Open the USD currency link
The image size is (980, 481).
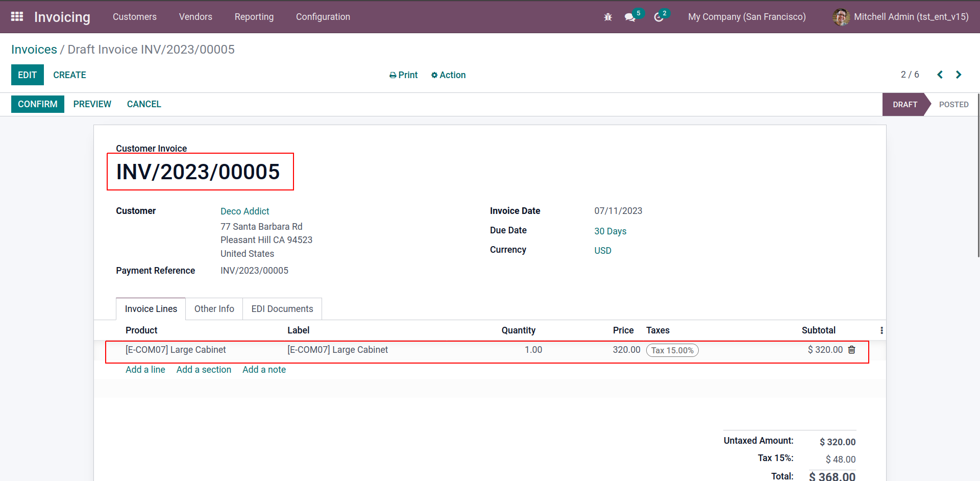pyautogui.click(x=603, y=251)
